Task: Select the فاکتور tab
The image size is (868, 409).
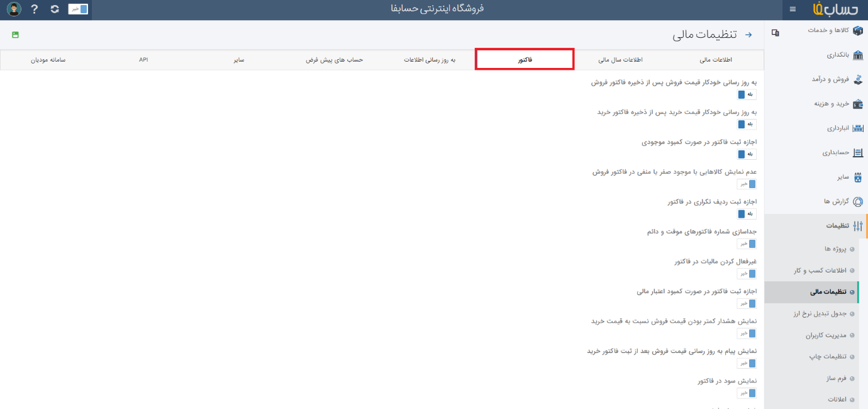Action: coord(525,60)
